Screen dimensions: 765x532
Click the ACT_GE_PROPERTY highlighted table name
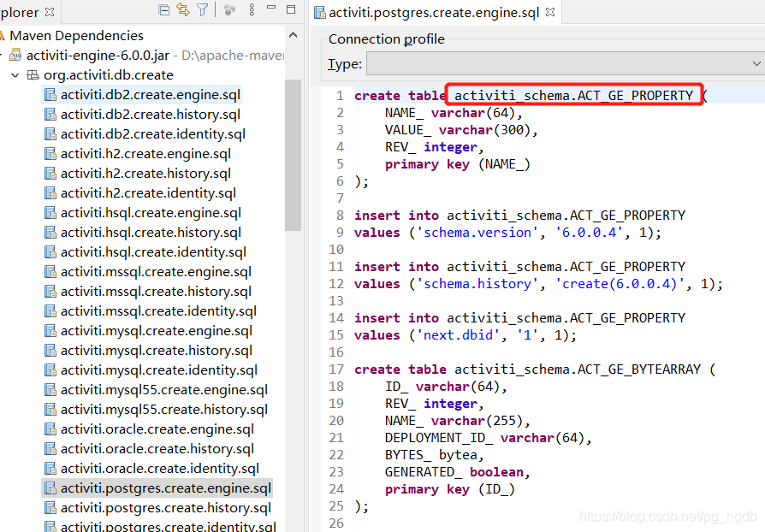(x=573, y=95)
